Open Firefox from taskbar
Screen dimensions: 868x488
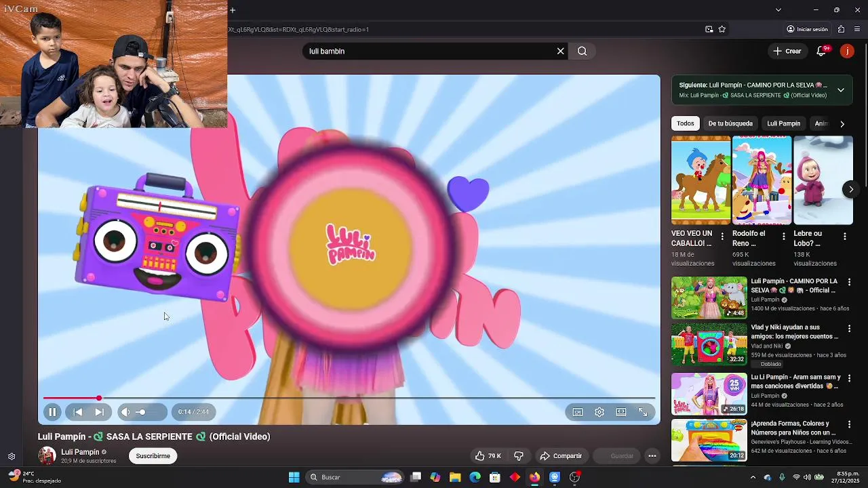[x=534, y=477]
